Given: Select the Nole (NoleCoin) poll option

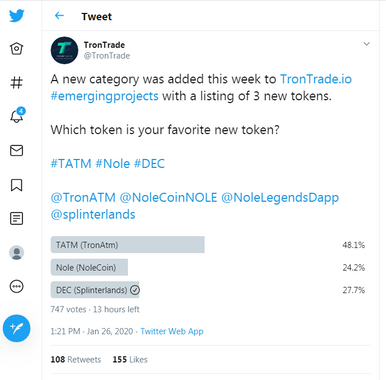Looking at the screenshot, I should (89, 267).
